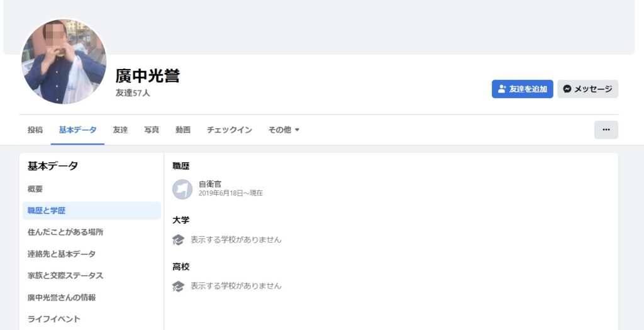Click the 友達を追加 add friend button
Image resolution: width=644 pixels, height=330 pixels.
(523, 89)
